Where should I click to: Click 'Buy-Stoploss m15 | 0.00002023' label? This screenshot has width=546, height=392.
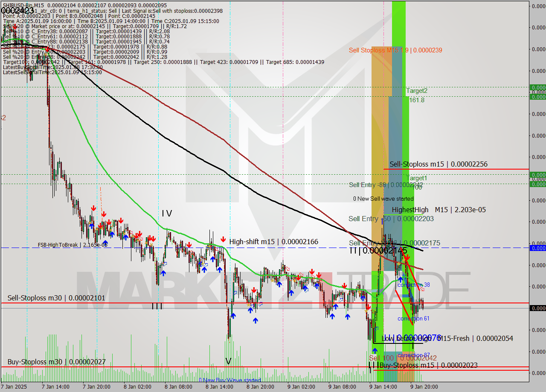(428, 365)
